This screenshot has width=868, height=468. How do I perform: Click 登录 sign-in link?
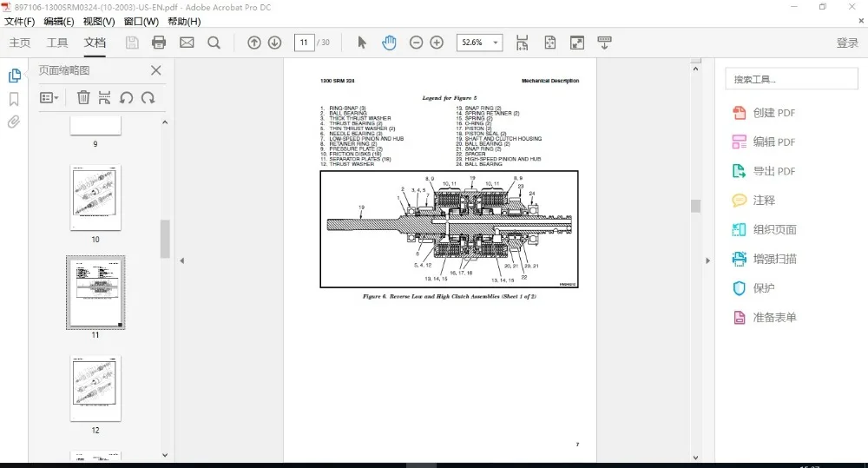tap(847, 43)
